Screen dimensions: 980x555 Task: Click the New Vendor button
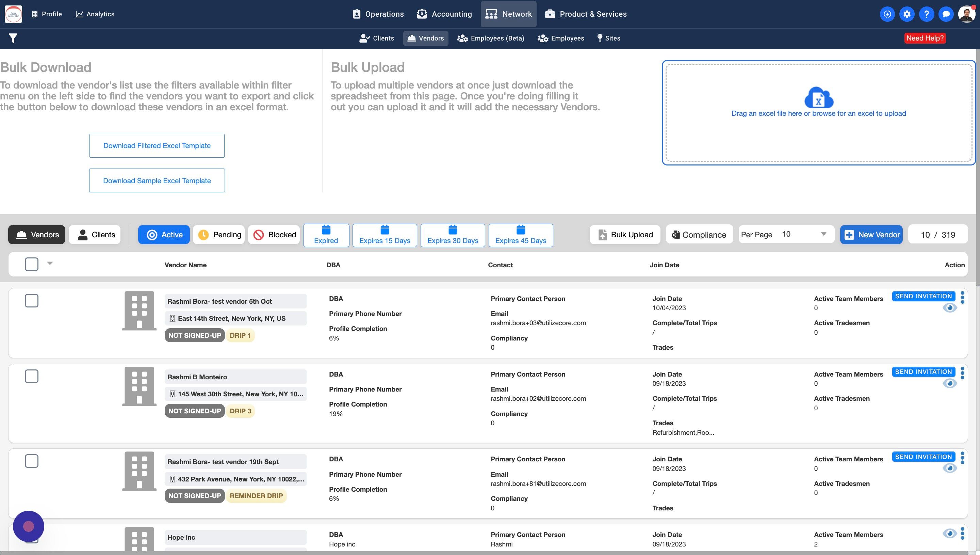point(871,234)
